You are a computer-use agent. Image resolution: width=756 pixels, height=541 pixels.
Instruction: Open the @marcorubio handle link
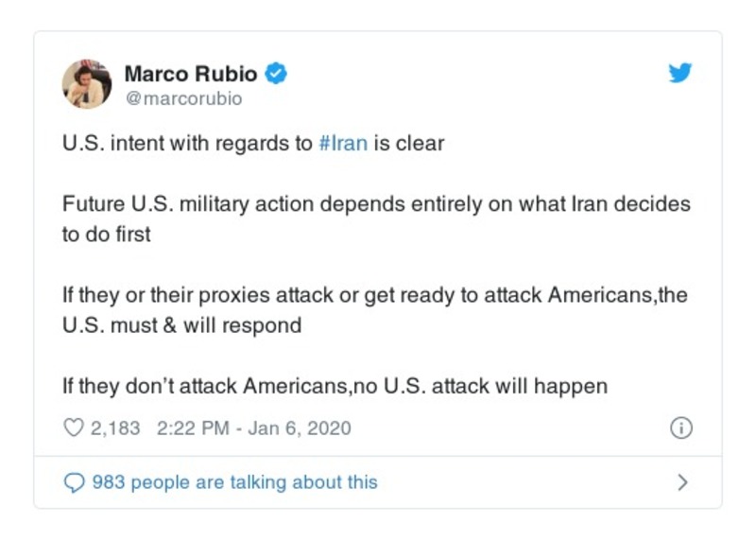(x=183, y=98)
